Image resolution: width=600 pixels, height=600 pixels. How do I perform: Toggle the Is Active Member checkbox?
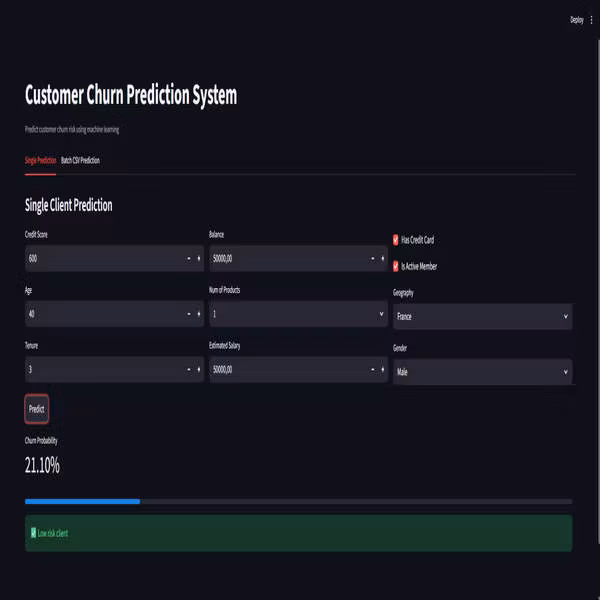396,266
